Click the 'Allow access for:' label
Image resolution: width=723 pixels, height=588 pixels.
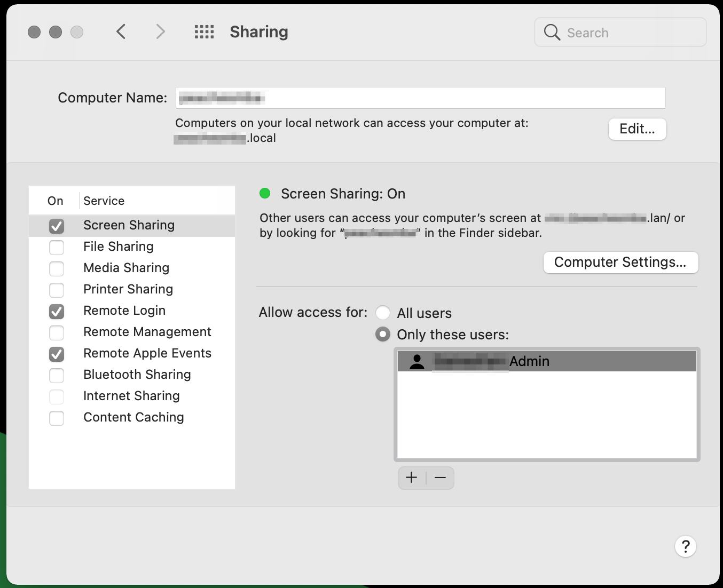click(313, 312)
